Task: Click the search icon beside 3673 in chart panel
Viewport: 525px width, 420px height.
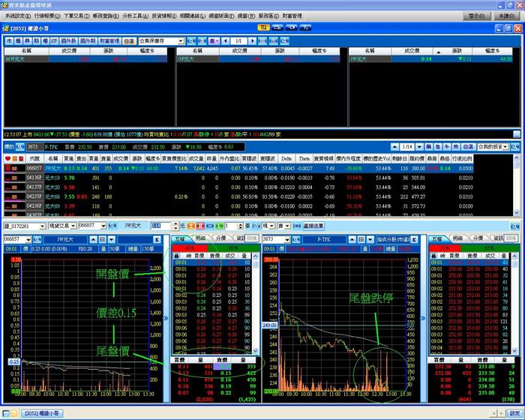Action: (296, 239)
